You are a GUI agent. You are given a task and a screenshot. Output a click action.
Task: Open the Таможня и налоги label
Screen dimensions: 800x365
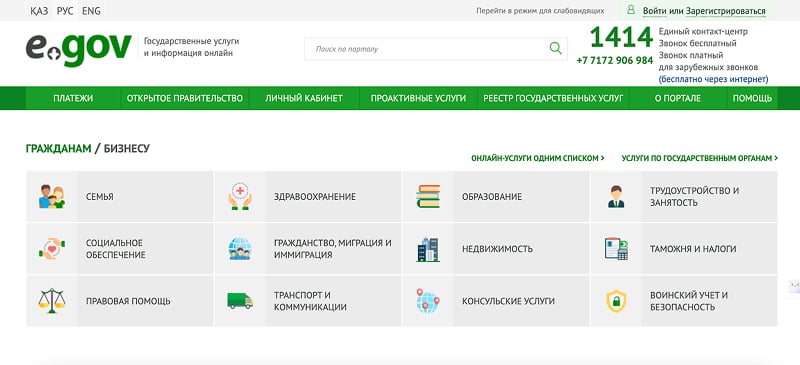693,249
